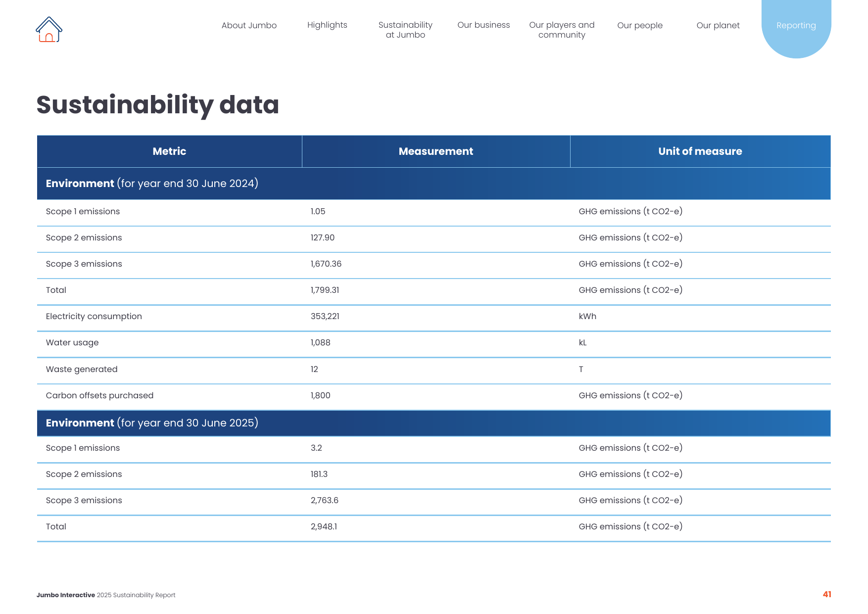
Task: Click the Unit of measure header
Action: pos(700,151)
